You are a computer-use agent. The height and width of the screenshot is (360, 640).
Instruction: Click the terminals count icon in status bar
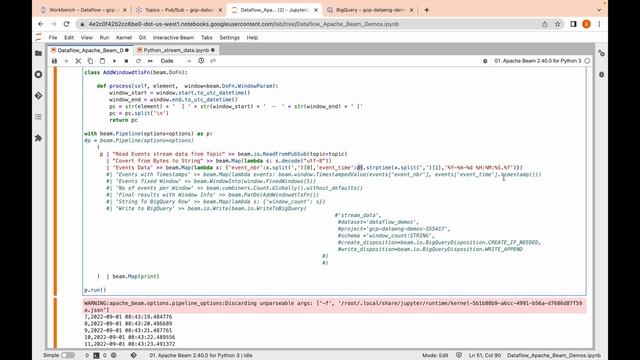tap(96, 356)
